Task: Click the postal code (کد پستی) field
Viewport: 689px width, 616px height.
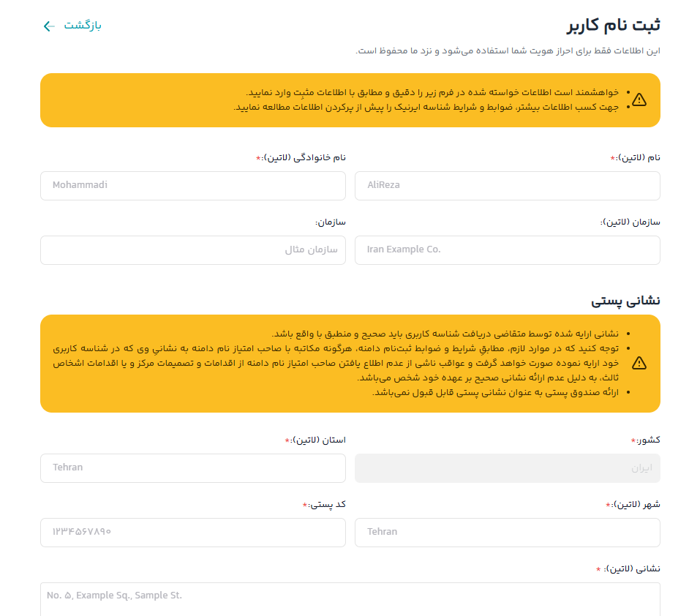Action: (193, 533)
